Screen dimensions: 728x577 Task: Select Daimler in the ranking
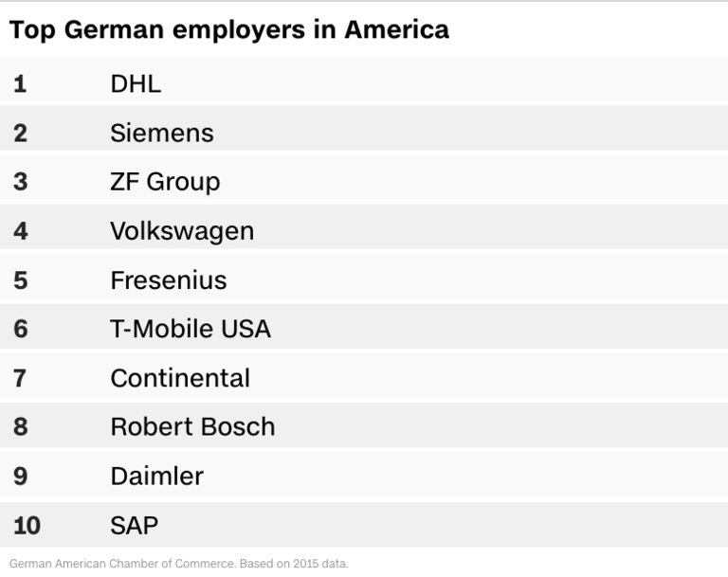[x=156, y=476]
